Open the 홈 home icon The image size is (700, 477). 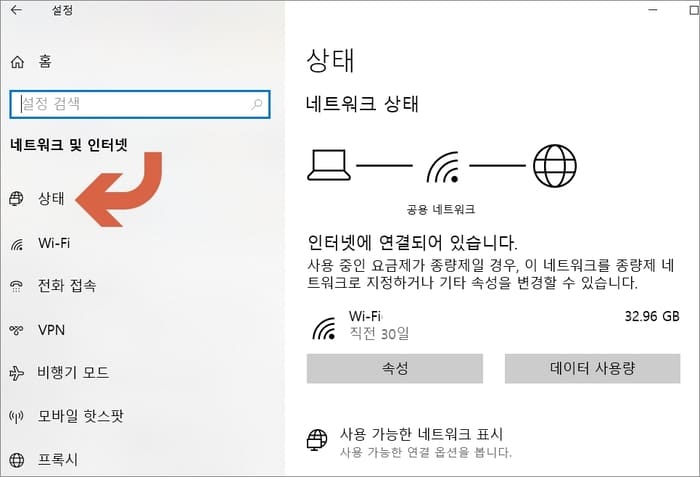[x=17, y=62]
